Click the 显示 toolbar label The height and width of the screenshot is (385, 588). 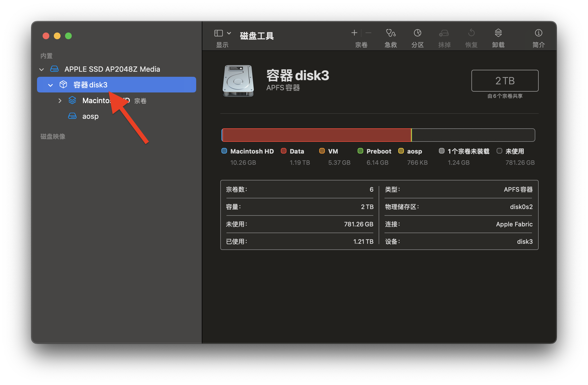222,45
